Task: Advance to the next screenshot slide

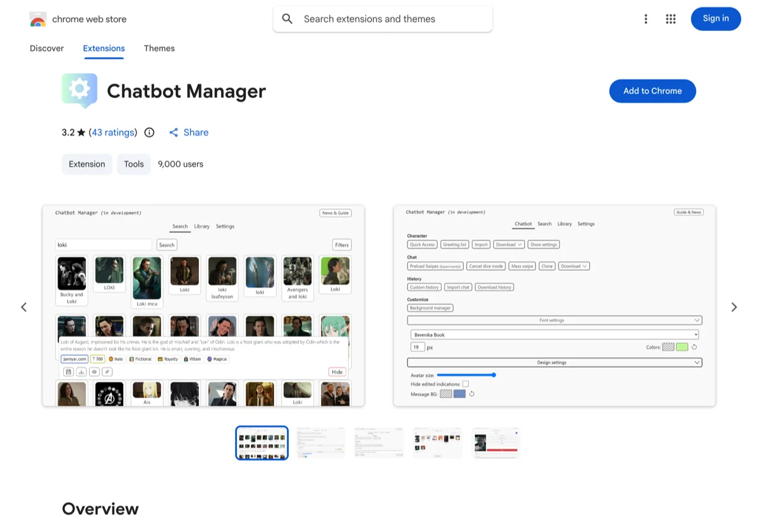Action: (x=734, y=307)
